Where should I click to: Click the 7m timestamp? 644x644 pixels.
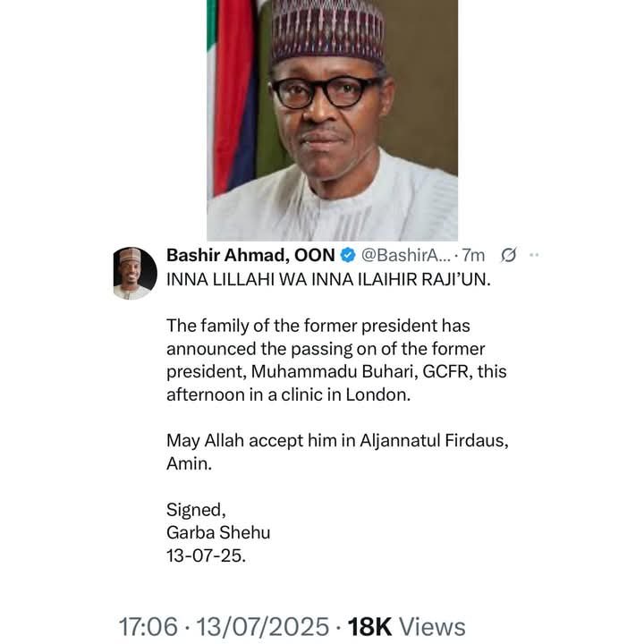point(474,256)
